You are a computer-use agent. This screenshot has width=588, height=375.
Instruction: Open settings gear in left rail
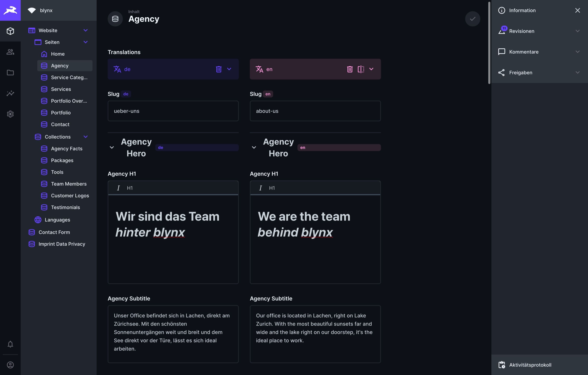[x=10, y=114]
